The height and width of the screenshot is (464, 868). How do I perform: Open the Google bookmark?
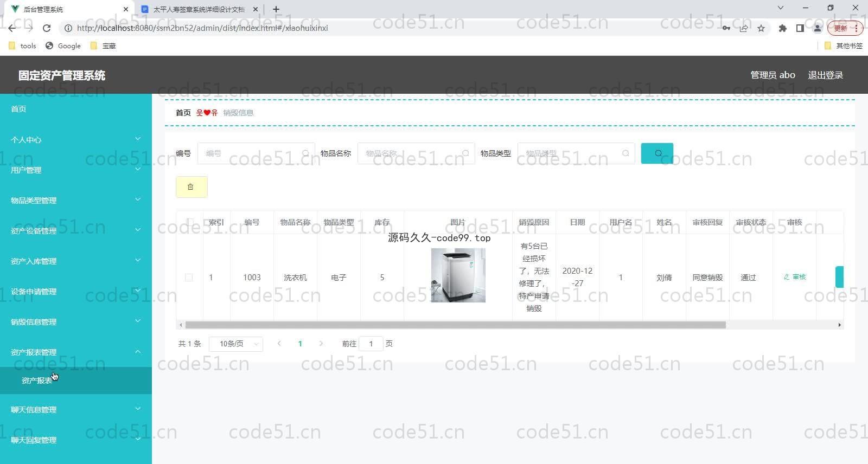(63, 46)
